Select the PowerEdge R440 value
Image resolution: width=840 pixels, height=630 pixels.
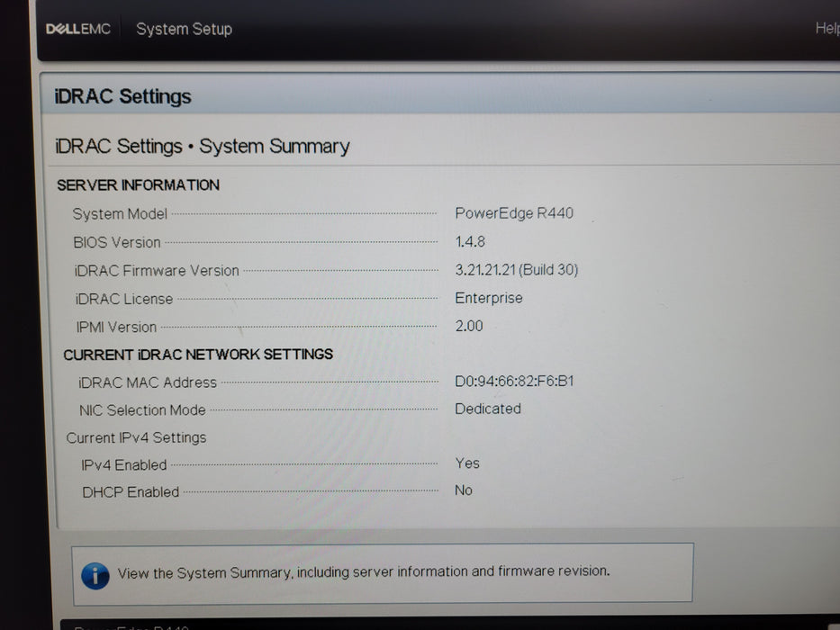[x=514, y=213]
